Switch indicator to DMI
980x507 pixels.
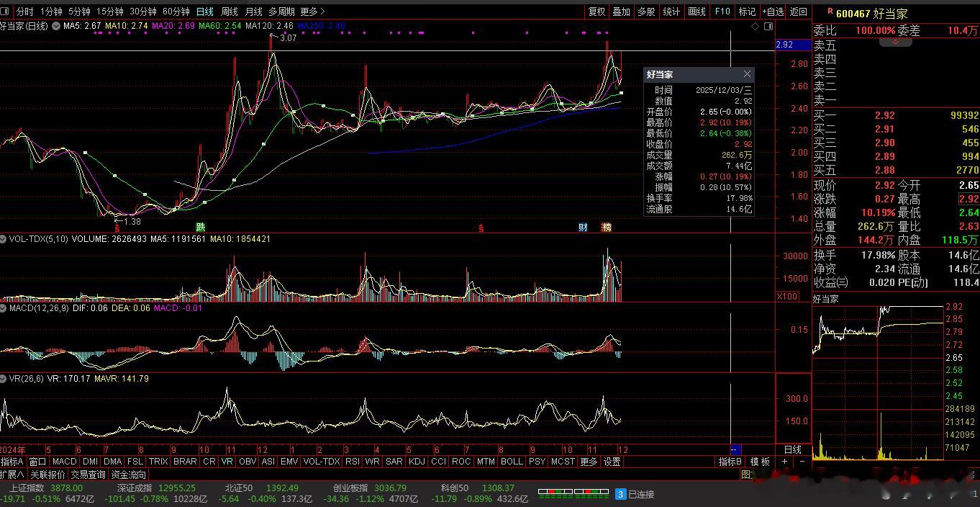[90, 462]
